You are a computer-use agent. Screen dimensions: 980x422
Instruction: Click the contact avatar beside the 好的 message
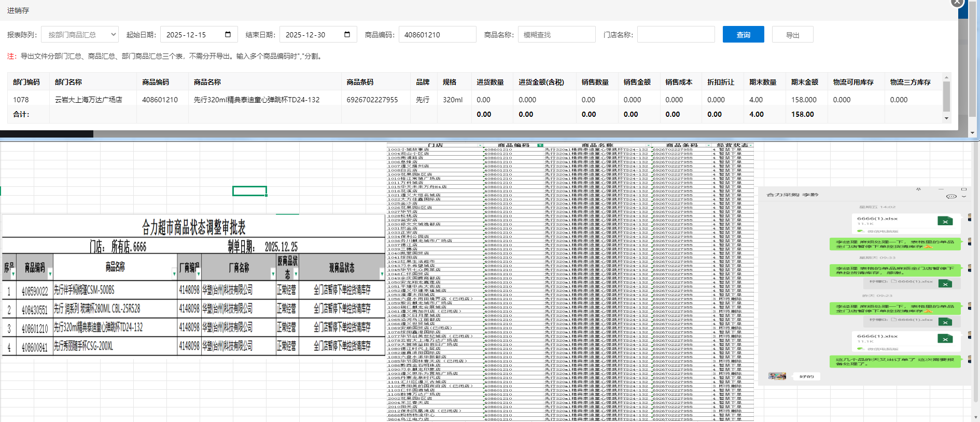[777, 376]
